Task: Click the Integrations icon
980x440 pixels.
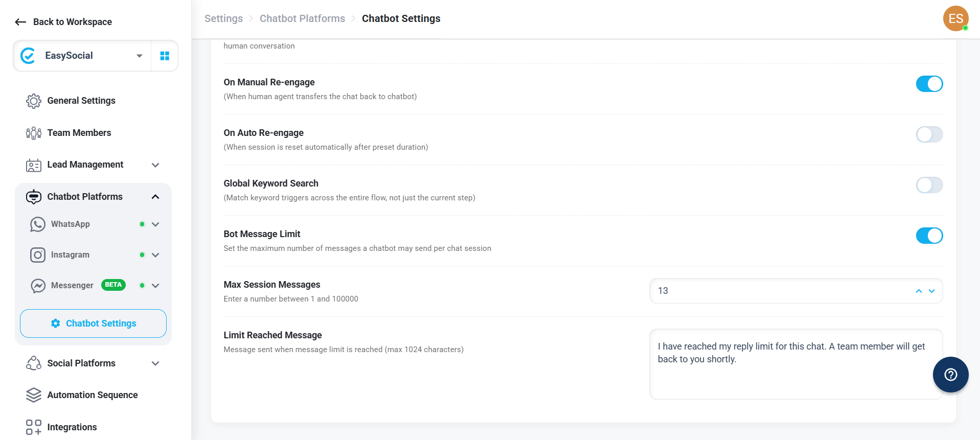Action: (x=34, y=427)
